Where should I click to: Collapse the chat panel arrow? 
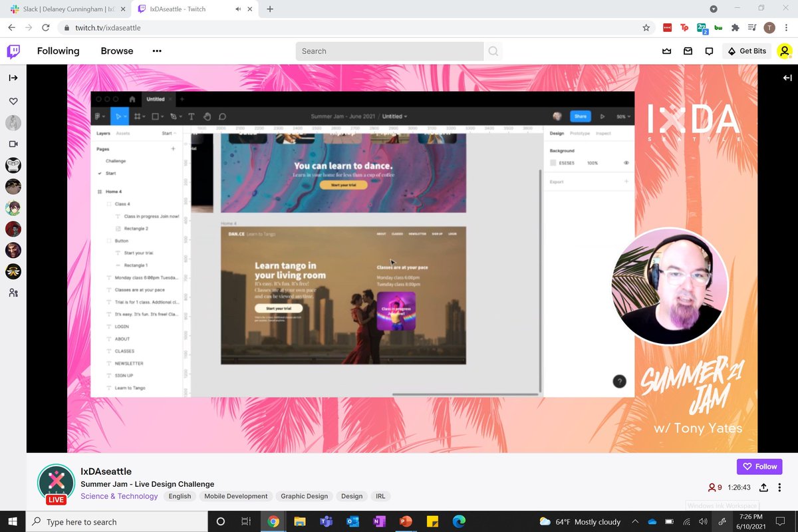click(787, 78)
